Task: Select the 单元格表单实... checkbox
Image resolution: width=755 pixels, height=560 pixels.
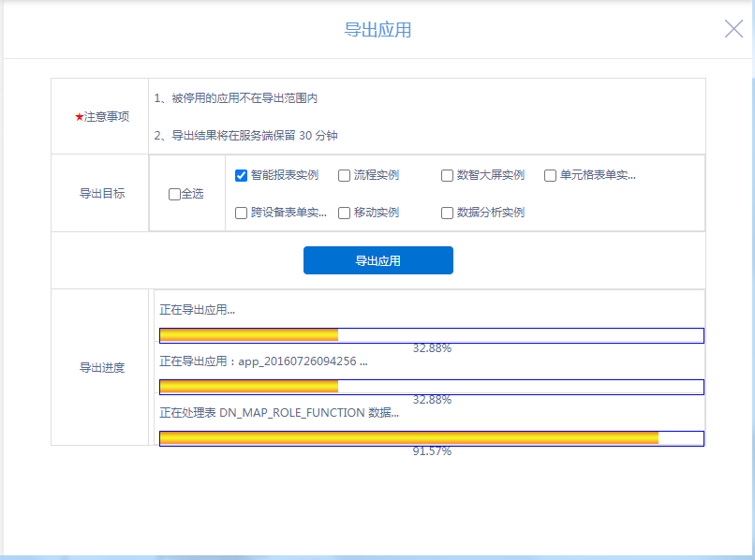Action: coord(550,175)
